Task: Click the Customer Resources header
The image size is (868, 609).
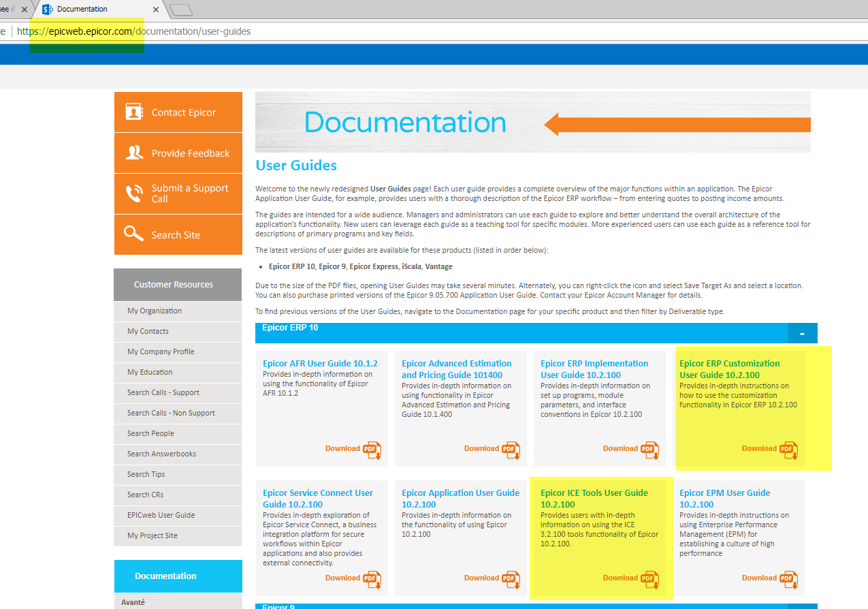Action: coord(178,285)
